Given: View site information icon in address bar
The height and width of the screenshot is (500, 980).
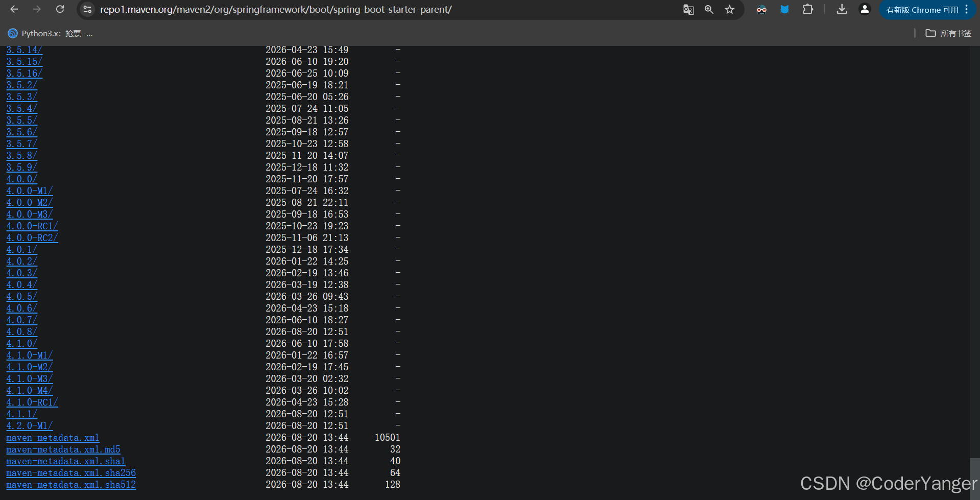Looking at the screenshot, I should tap(87, 9).
